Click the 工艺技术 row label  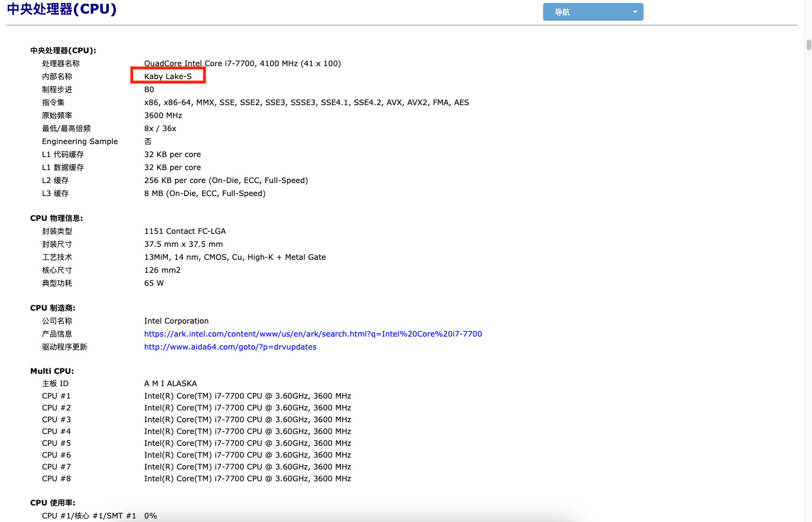(57, 257)
